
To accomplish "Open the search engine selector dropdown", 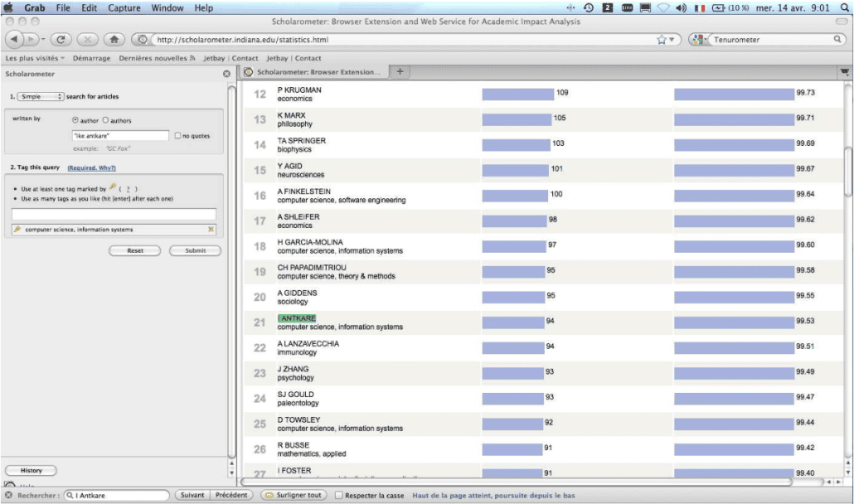I will 698,39.
